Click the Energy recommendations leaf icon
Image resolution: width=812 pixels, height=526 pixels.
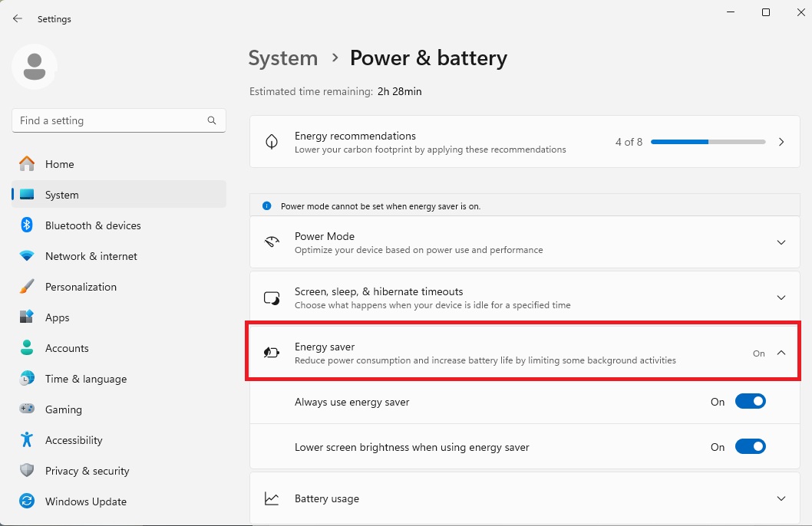pos(272,142)
